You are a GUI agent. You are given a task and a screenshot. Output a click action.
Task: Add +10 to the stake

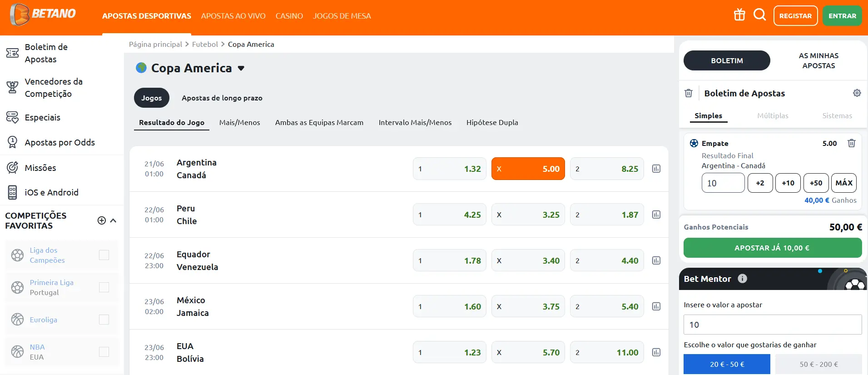(788, 183)
